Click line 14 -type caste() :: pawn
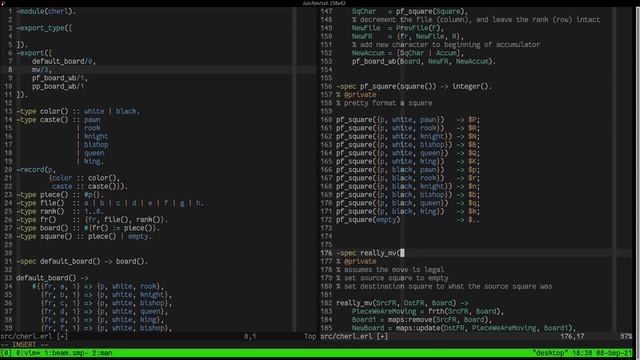Screen dimensions: 640x360 tap(58, 120)
